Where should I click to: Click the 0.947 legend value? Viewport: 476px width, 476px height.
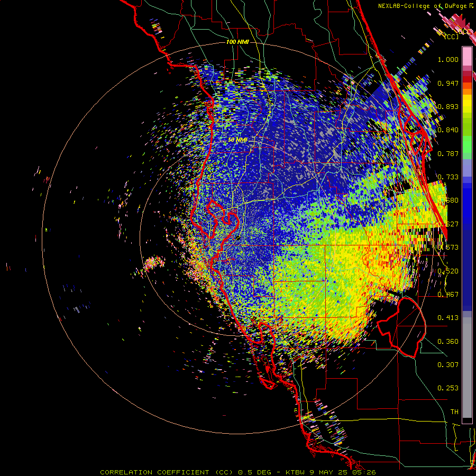coord(448,83)
